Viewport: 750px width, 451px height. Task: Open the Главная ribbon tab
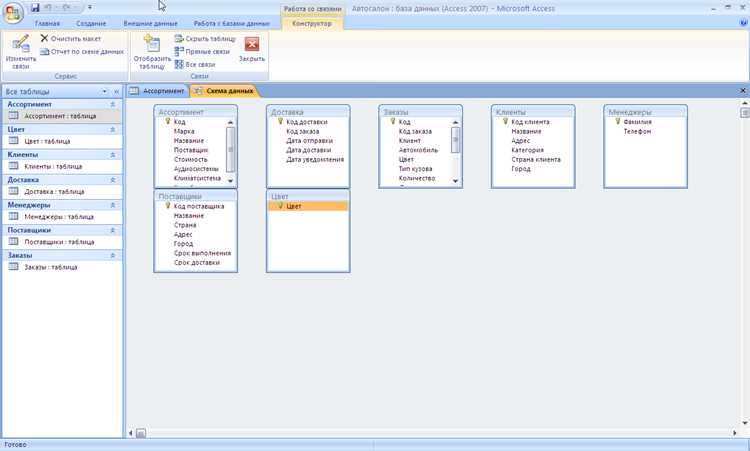tap(47, 23)
